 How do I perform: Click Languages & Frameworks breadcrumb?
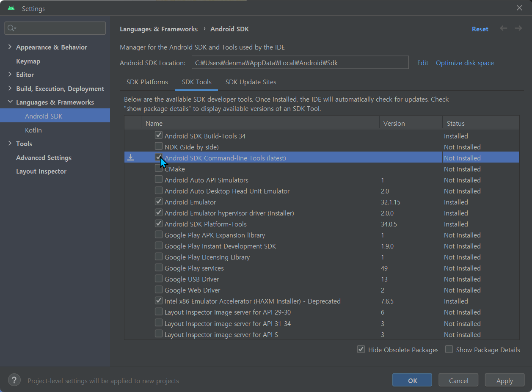[x=159, y=29]
